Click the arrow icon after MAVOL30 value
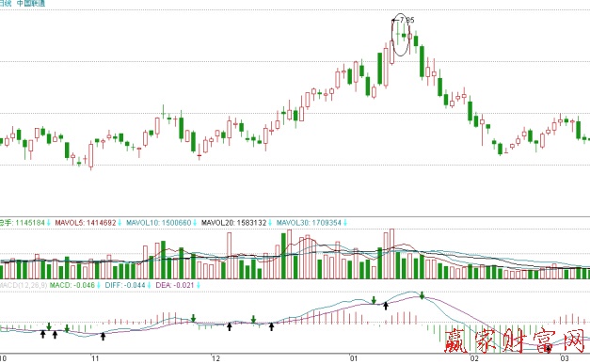Viewport: 590px width, 364px height. pyautogui.click(x=344, y=223)
